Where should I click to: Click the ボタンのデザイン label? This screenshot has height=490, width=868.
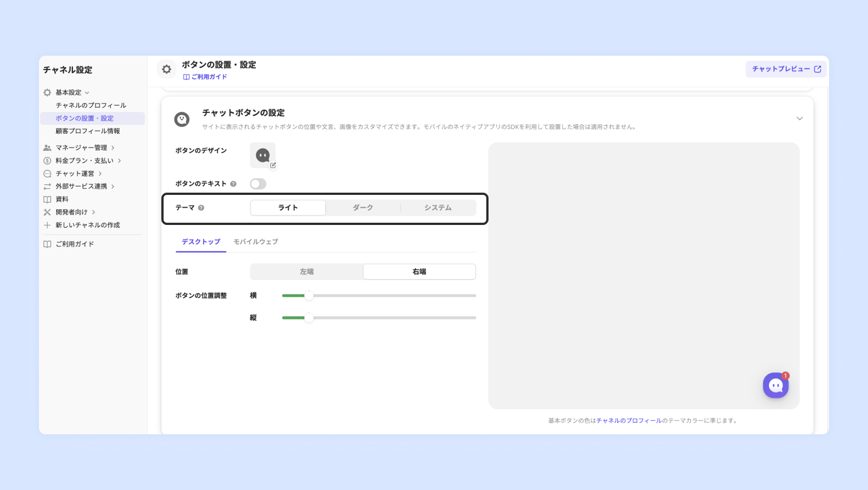click(201, 150)
